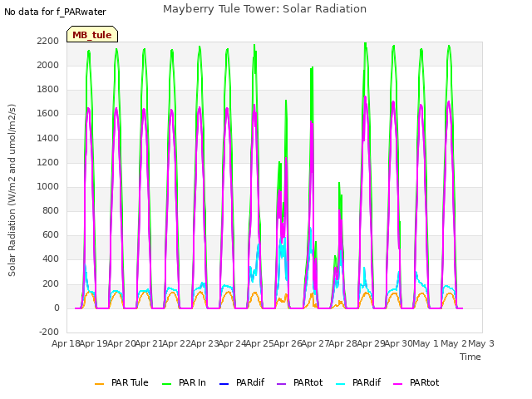The width and height of the screenshot is (532, 399).
Task: Click the 'No data for f_PARwater' message
Action: coord(55,12)
